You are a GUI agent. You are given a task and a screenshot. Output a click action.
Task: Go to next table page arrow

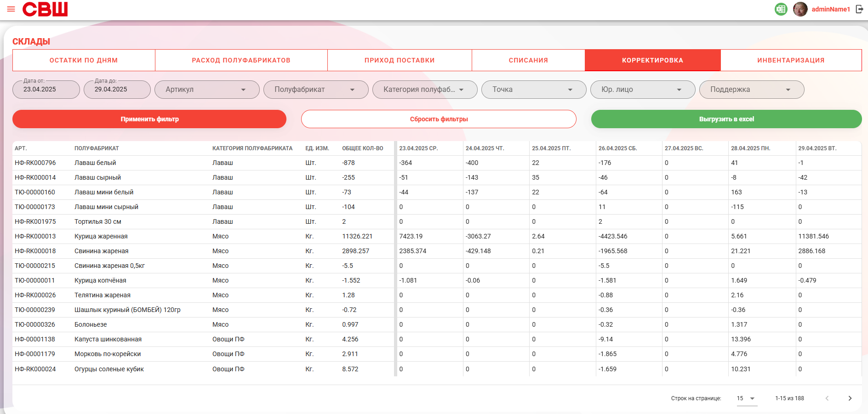tap(850, 398)
